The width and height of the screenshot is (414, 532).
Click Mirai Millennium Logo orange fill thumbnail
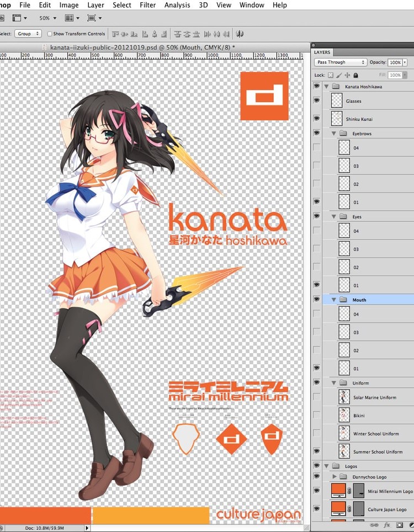(x=338, y=491)
